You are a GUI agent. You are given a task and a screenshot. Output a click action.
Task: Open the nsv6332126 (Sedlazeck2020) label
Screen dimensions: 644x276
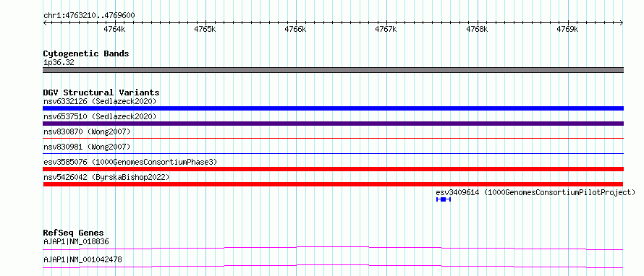point(100,101)
